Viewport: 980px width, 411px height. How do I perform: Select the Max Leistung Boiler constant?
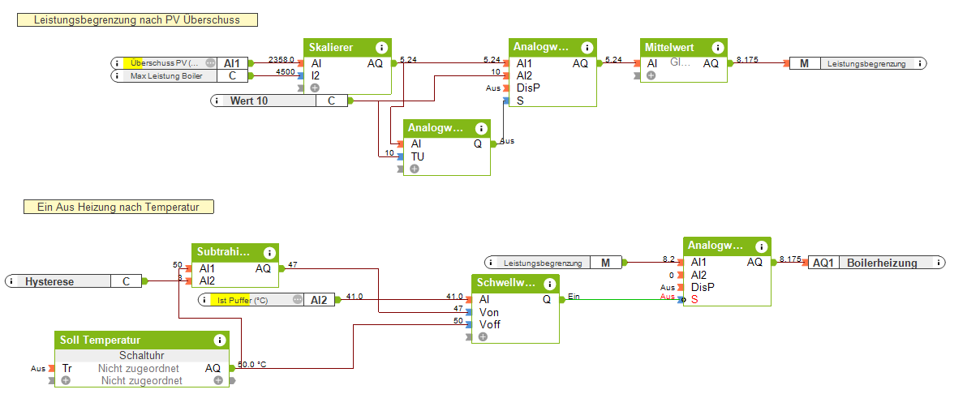179,76
